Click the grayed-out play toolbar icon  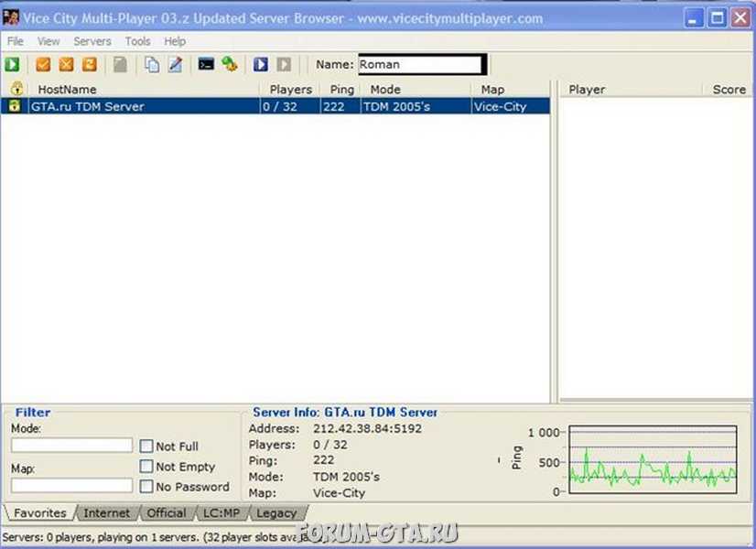tap(284, 65)
